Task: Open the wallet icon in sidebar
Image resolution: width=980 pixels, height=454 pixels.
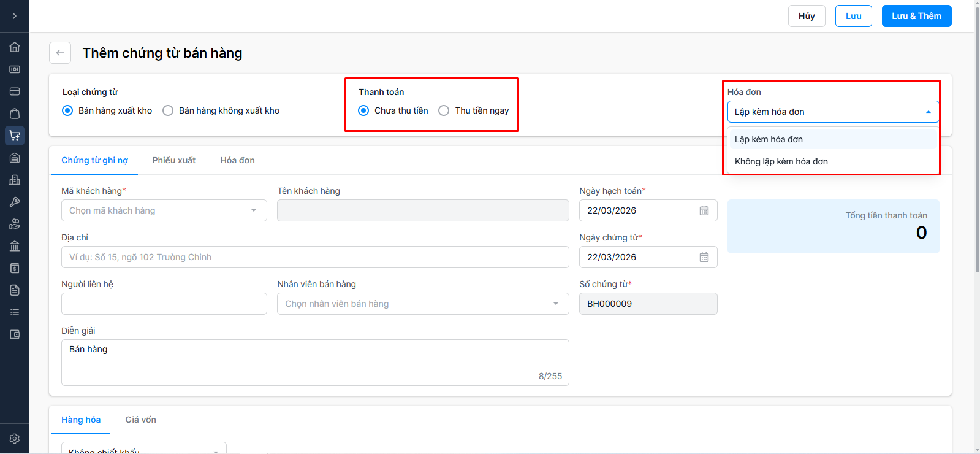Action: 15,334
